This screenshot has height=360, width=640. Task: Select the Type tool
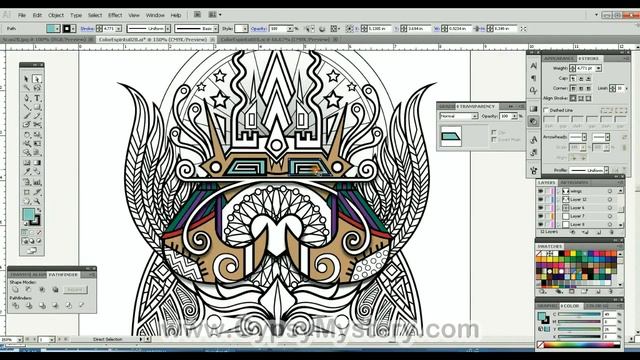[x=37, y=98]
